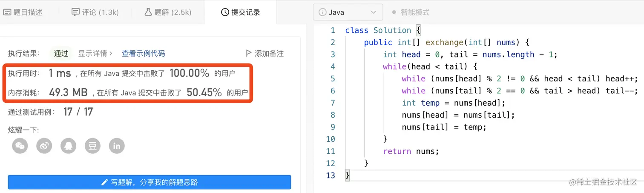This screenshot has width=644, height=193.
Task: Toggle 智能模式 smart mode
Action: (411, 12)
